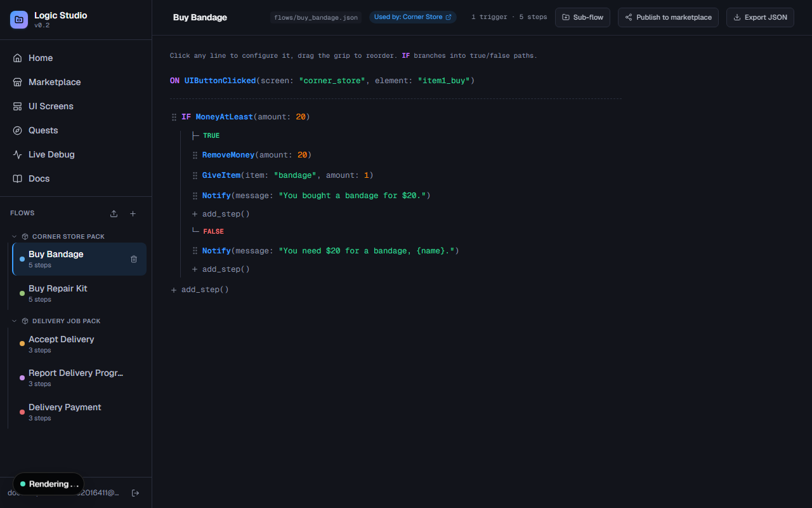
Task: Open the Home page
Action: click(75, 58)
